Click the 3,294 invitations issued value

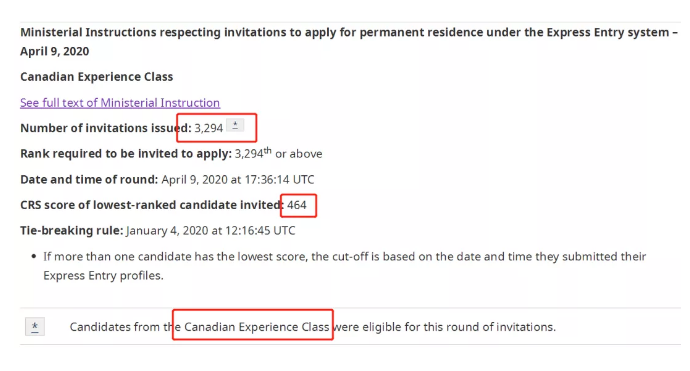tap(209, 128)
